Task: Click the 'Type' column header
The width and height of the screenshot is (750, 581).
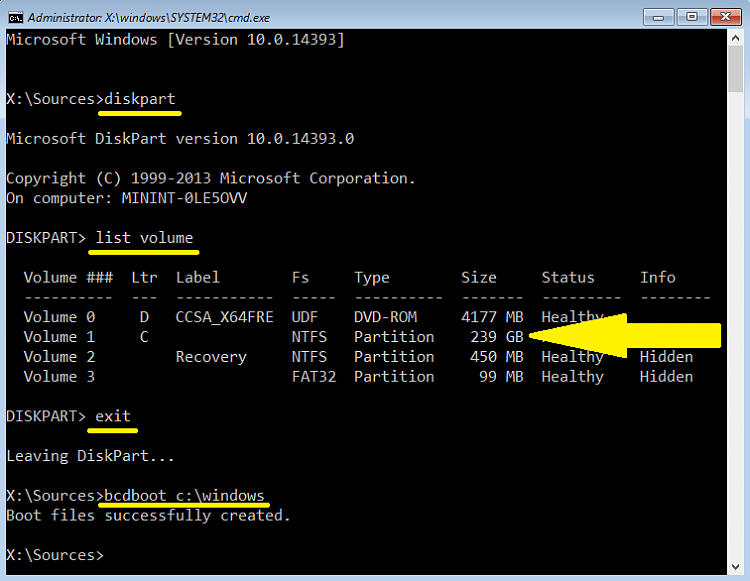Action: tap(372, 278)
